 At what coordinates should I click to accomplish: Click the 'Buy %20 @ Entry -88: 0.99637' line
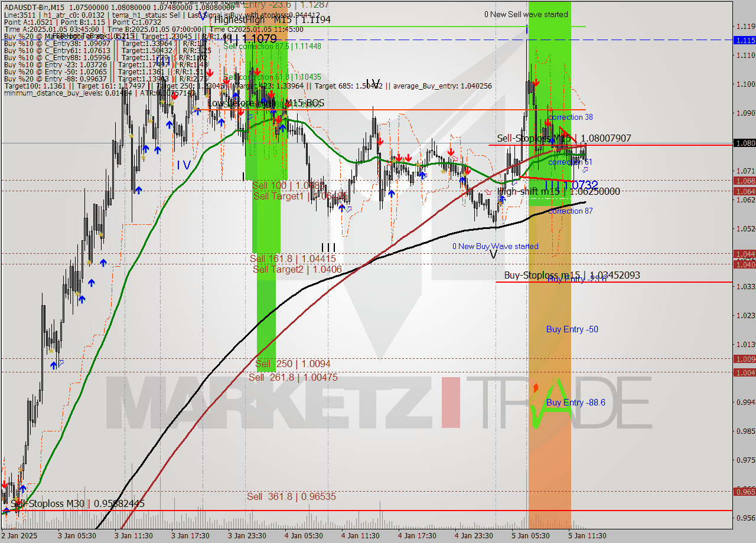click(x=106, y=78)
